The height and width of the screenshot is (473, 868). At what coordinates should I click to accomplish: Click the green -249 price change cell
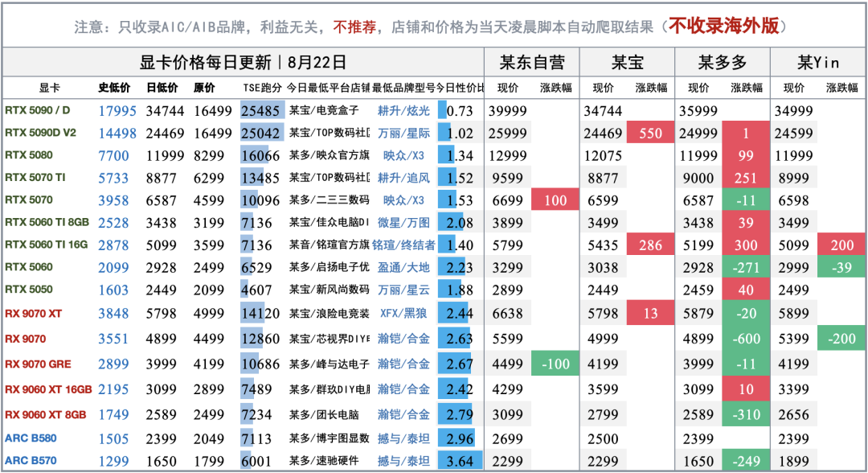746,461
